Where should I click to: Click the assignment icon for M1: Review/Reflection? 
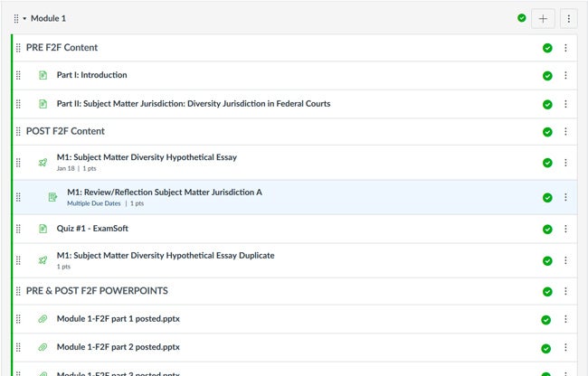pos(52,197)
